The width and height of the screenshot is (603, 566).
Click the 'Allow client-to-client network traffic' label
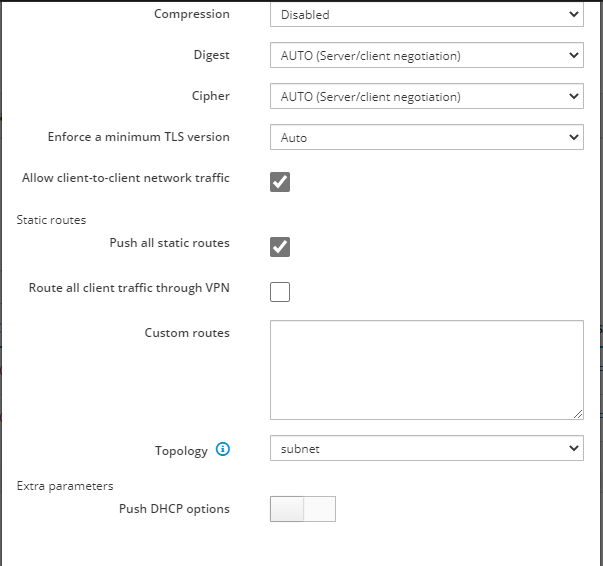coord(126,178)
